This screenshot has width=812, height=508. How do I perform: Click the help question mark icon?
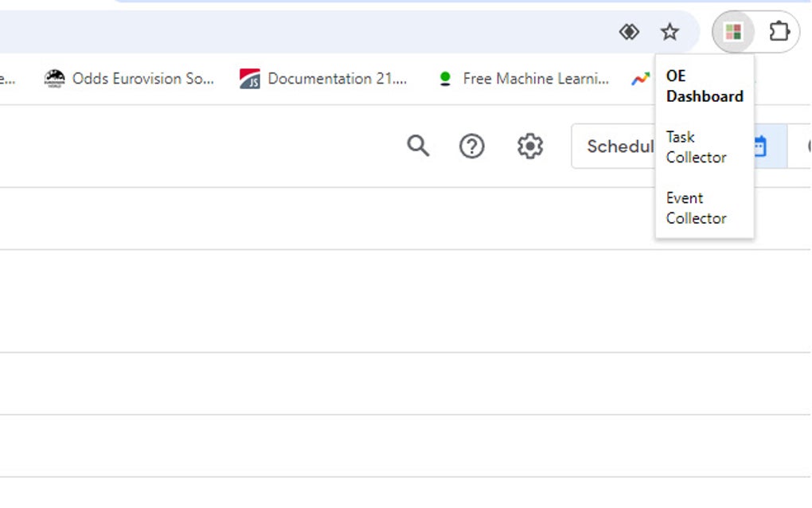(471, 146)
